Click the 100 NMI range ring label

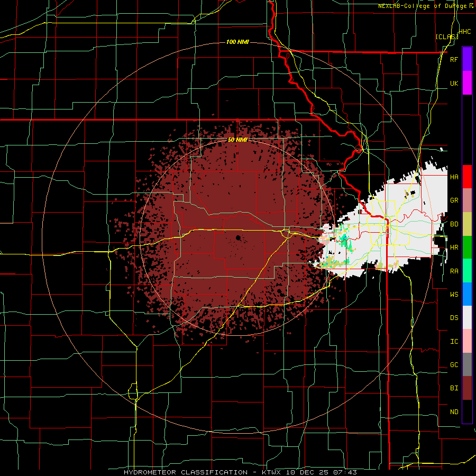pyautogui.click(x=237, y=42)
